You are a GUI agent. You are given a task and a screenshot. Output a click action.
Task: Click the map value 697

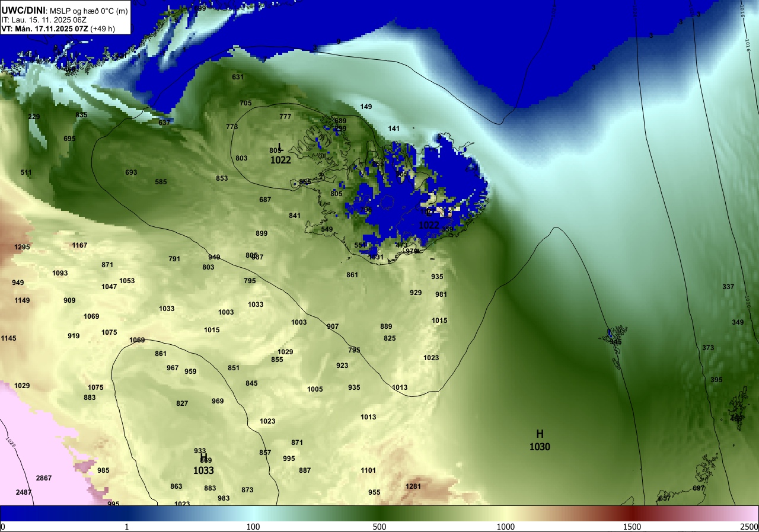[699, 488]
